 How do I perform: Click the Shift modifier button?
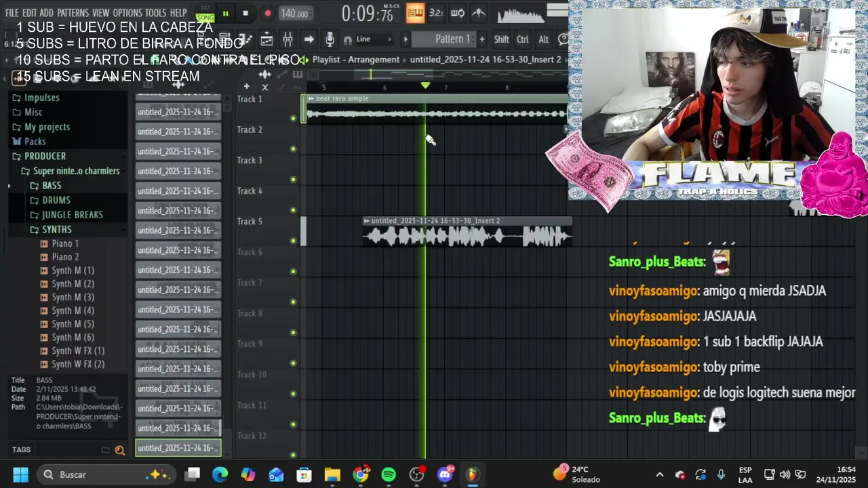click(501, 39)
